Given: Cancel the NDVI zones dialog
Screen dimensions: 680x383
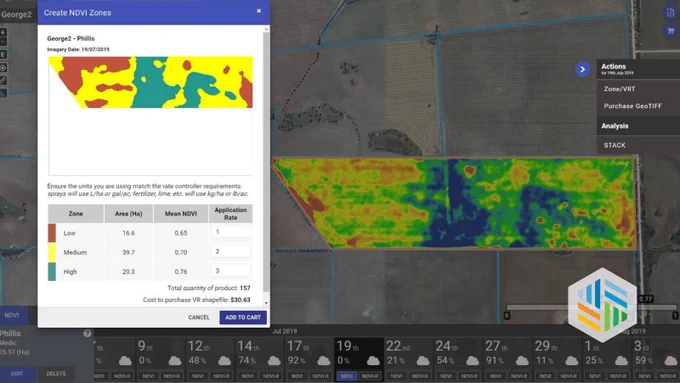Looking at the screenshot, I should tap(199, 318).
